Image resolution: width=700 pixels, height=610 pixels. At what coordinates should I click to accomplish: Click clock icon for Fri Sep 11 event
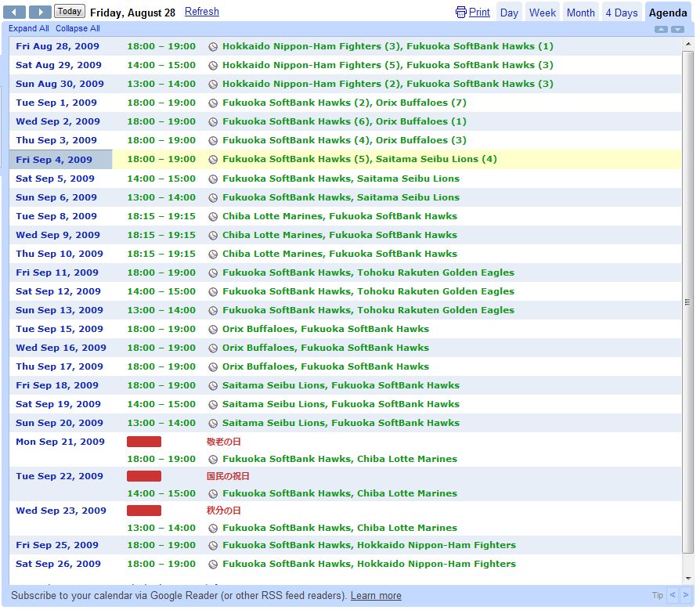pyautogui.click(x=214, y=273)
